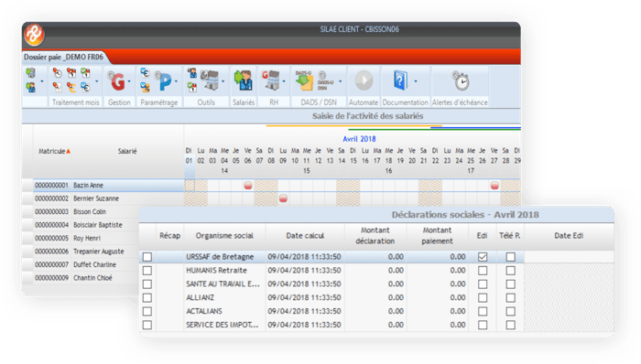Screen dimensions: 641x364
Task: Expand the DADS / DSN dropdown arrow
Action: [x=340, y=81]
